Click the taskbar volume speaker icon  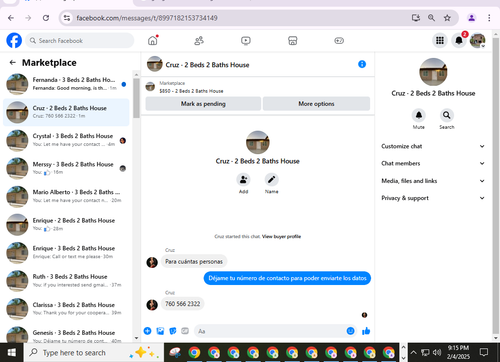437,352
